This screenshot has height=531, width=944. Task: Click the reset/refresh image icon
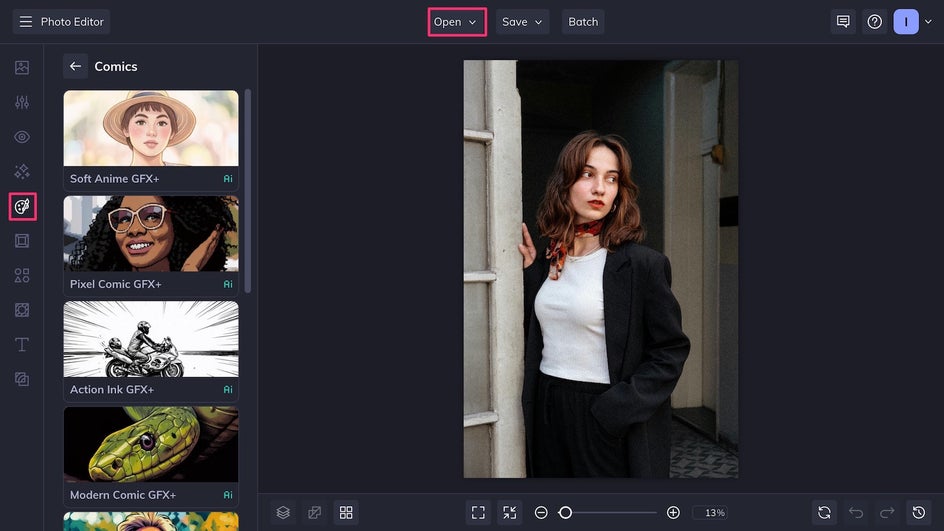click(824, 512)
